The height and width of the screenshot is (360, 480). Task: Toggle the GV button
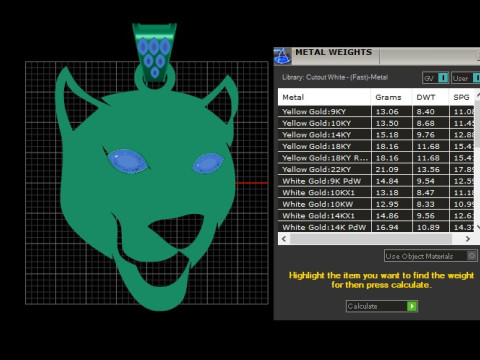tap(435, 78)
